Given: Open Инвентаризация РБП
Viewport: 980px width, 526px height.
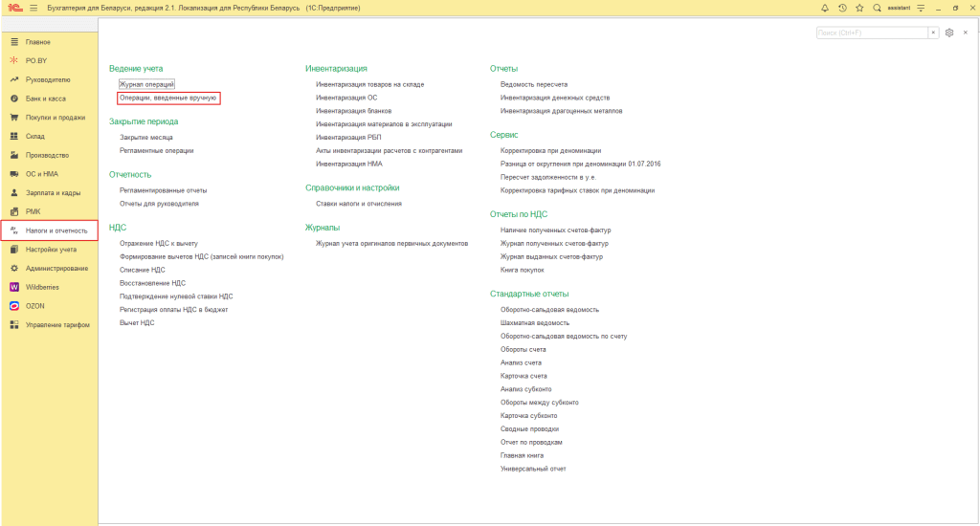Looking at the screenshot, I should 348,138.
